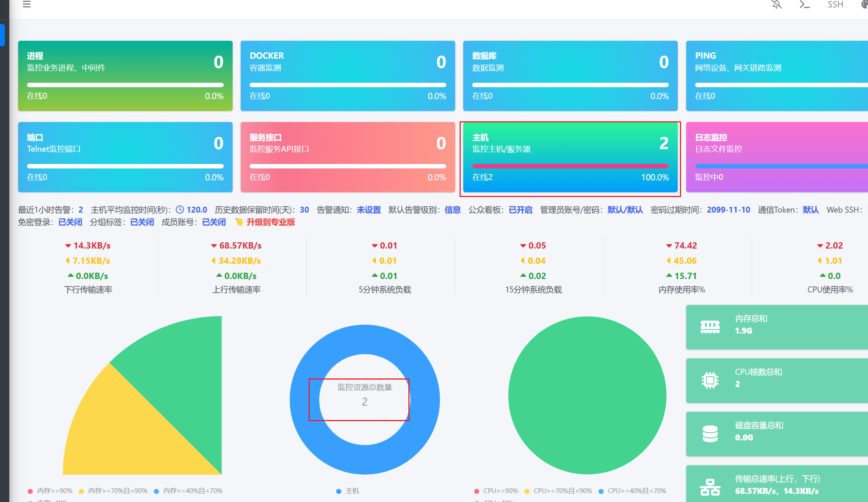Toggle the 内存>=40%且<70% legend item
Screen dimensions: 868x502
point(188,491)
